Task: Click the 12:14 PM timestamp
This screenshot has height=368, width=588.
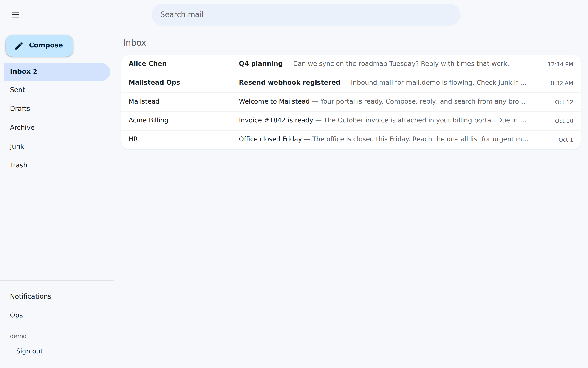Action: click(560, 64)
